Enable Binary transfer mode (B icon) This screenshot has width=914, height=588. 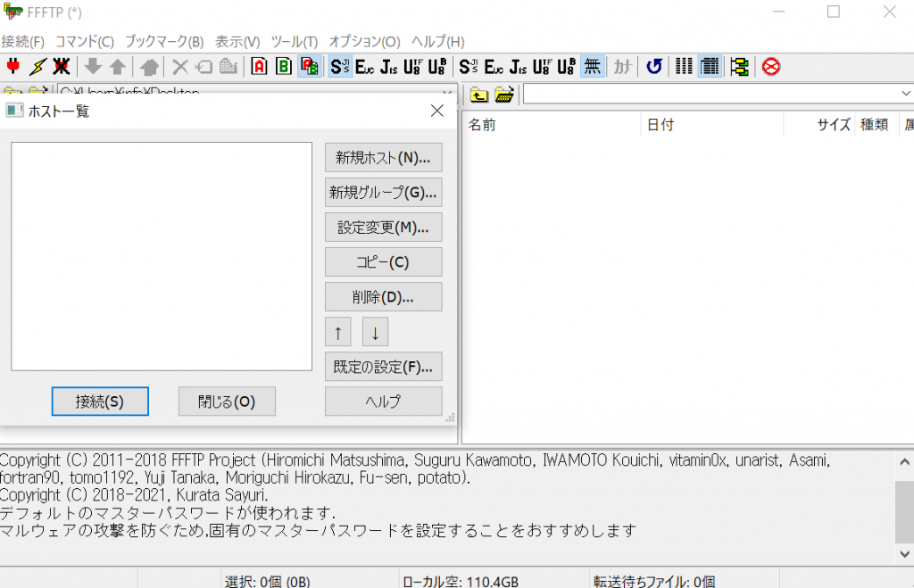click(x=284, y=66)
